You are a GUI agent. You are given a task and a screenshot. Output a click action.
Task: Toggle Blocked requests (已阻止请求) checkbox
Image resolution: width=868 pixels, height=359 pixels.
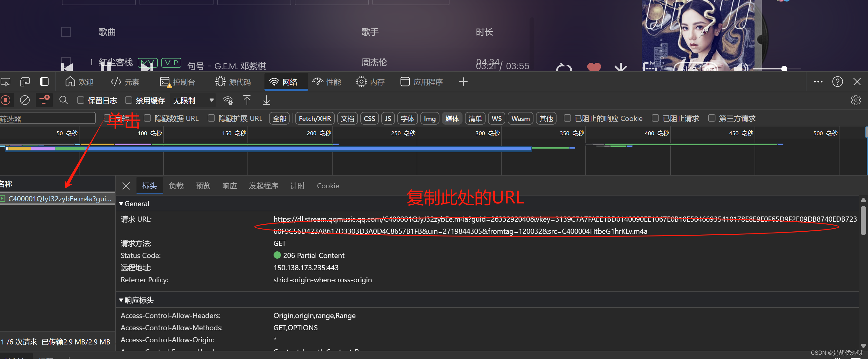[655, 118]
